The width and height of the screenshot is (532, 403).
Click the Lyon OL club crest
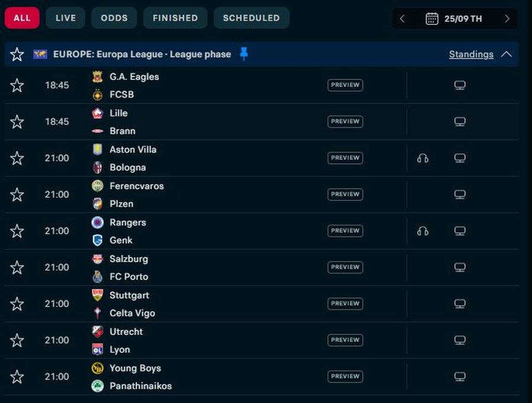pos(98,349)
